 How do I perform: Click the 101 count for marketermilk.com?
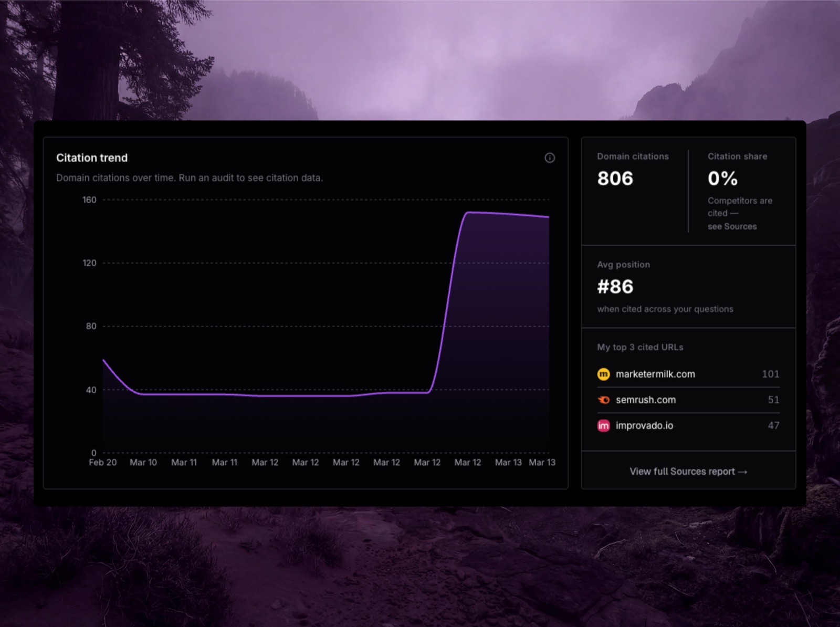(770, 374)
